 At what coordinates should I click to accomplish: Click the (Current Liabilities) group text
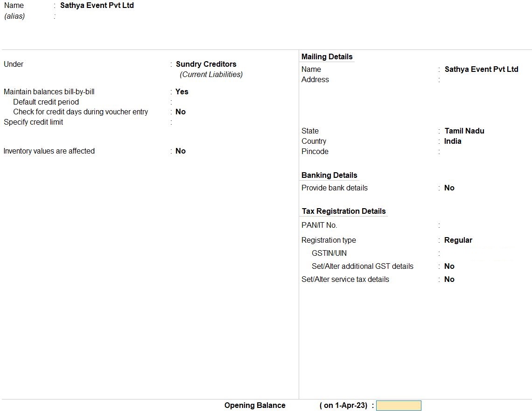pyautogui.click(x=211, y=74)
